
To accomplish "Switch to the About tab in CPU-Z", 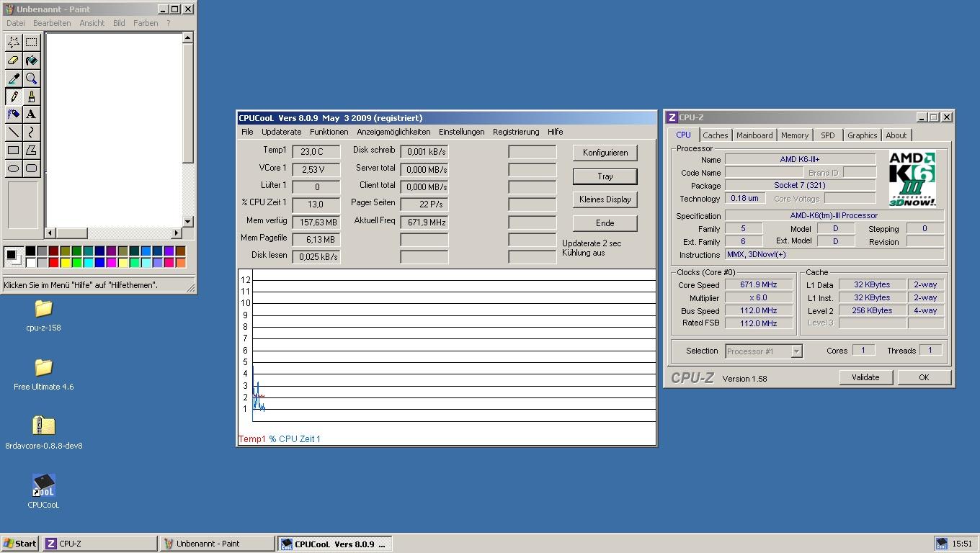I will point(896,135).
